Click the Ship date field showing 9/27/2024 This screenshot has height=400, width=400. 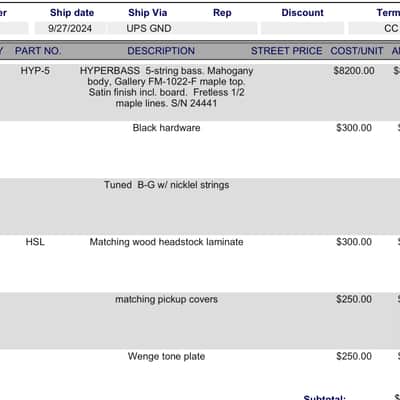[x=70, y=28]
